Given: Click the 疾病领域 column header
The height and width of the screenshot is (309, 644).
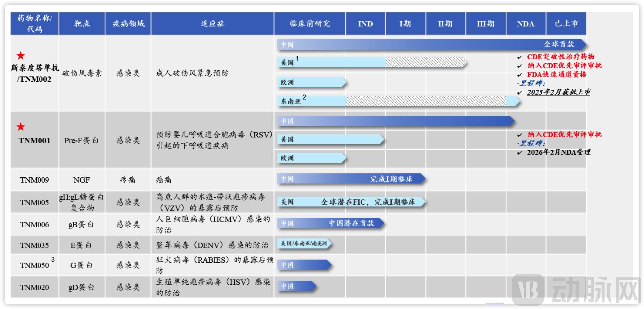Looking at the screenshot, I should pos(128,24).
